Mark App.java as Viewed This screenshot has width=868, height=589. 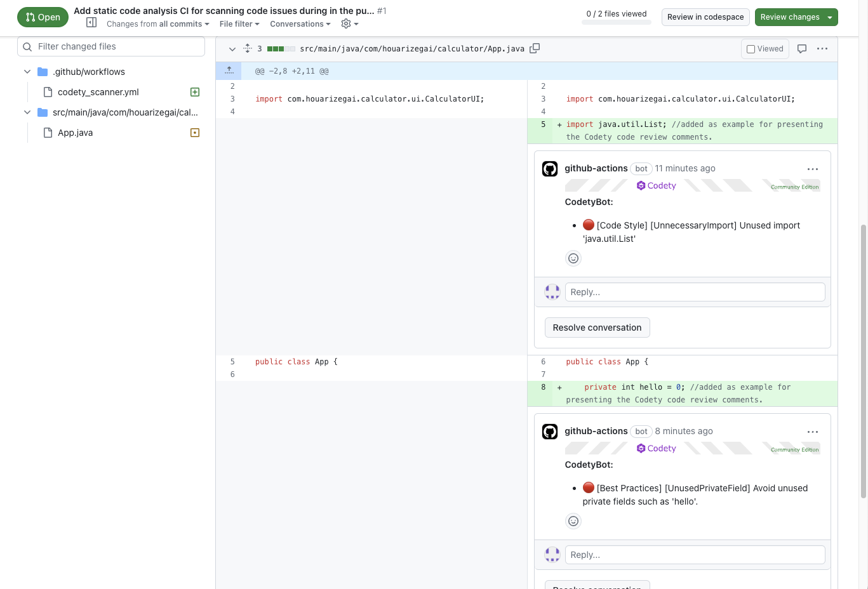pyautogui.click(x=765, y=49)
